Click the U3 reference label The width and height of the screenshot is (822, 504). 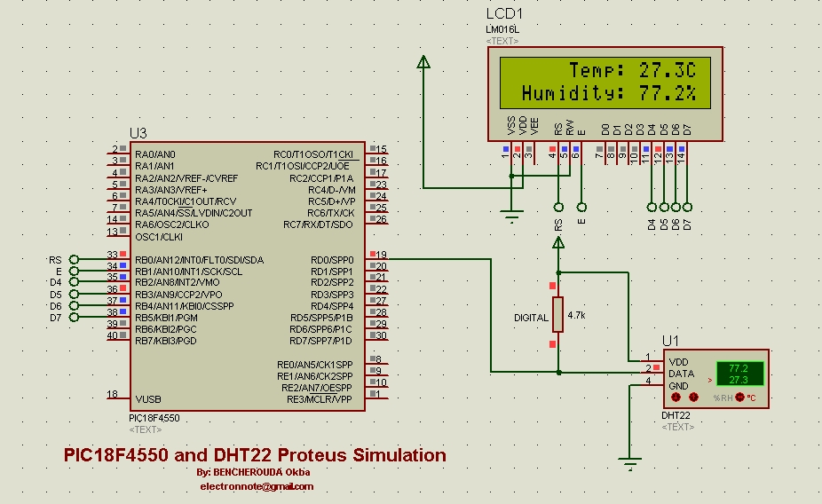138,134
